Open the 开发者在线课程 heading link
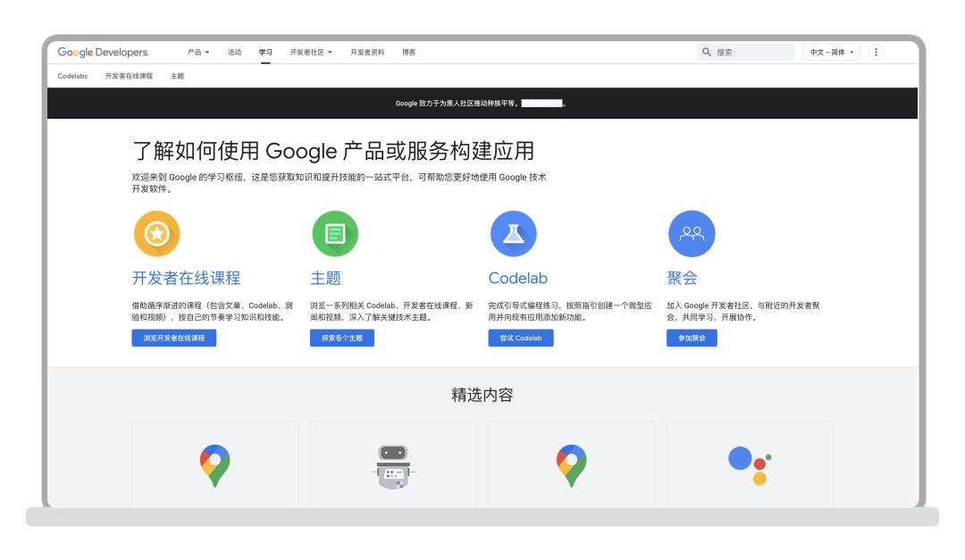 186,278
